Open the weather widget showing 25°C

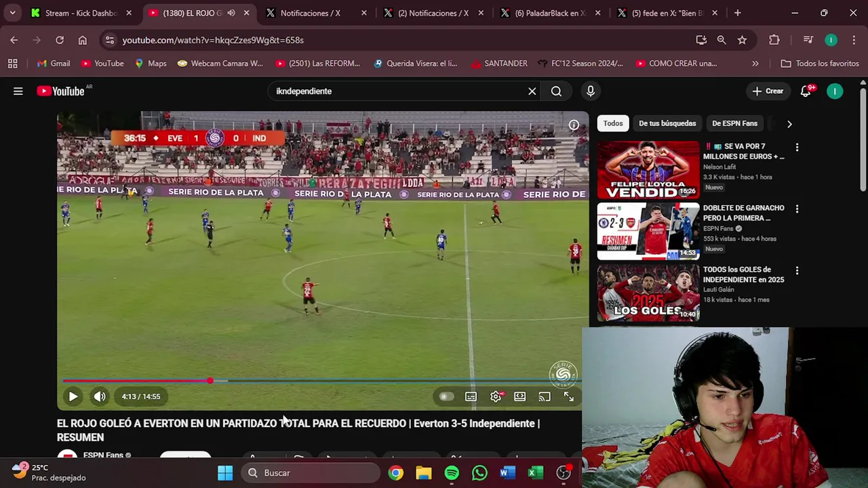click(x=50, y=472)
